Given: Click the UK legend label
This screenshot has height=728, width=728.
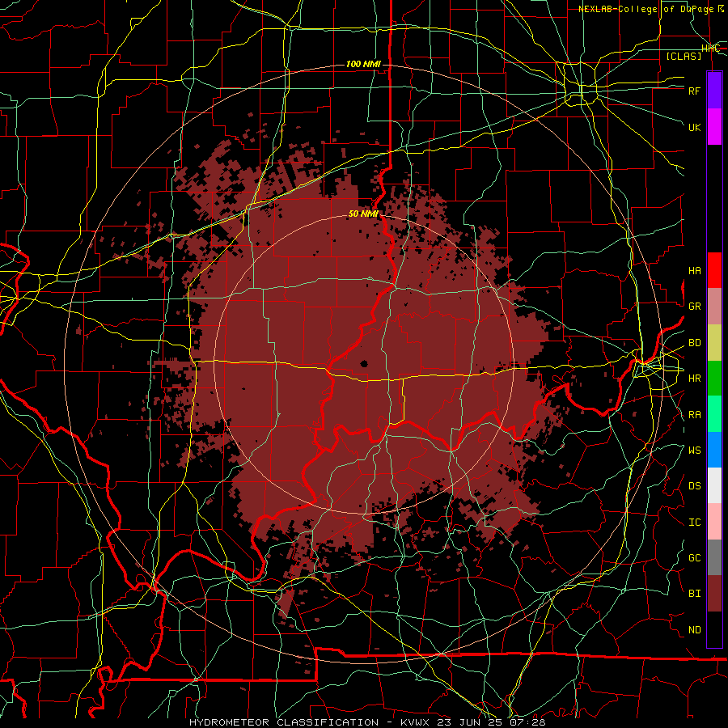Looking at the screenshot, I should 695,127.
